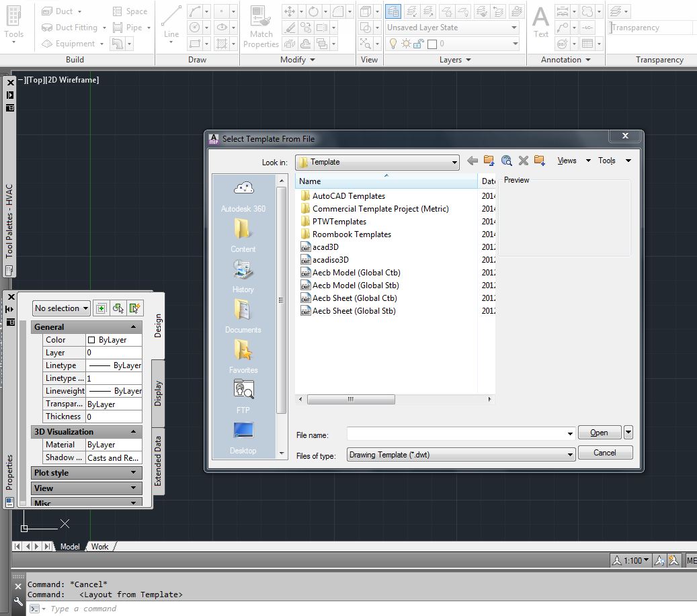Screen dimensions: 697x616
Task: Open the Documents shortcut in the places sidebar
Action: pos(243,316)
